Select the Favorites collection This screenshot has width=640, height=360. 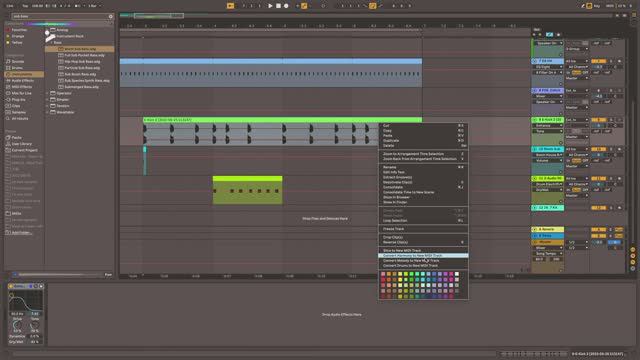tap(19, 30)
